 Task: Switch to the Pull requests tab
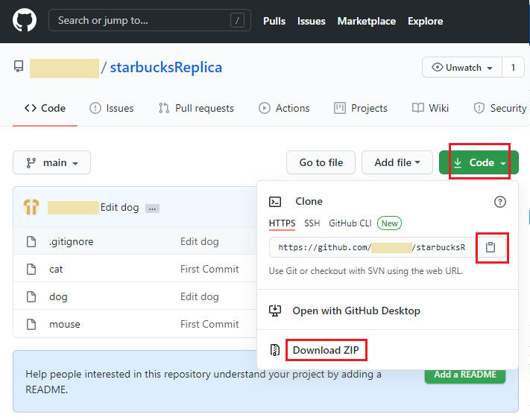196,108
